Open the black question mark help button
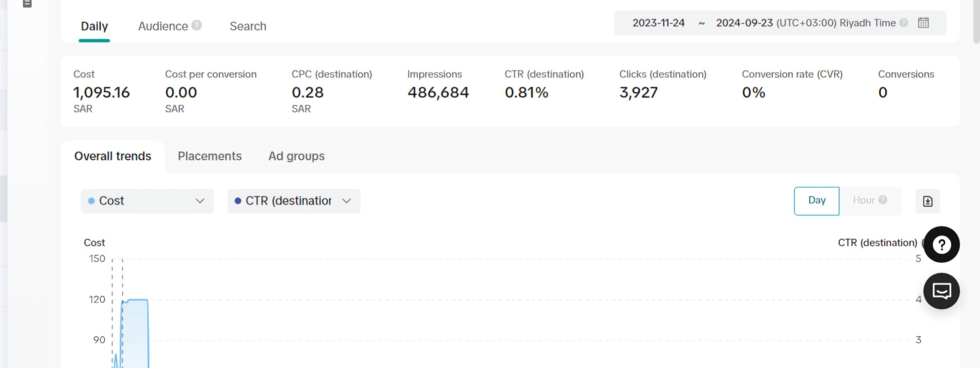The image size is (980, 368). tap(941, 244)
